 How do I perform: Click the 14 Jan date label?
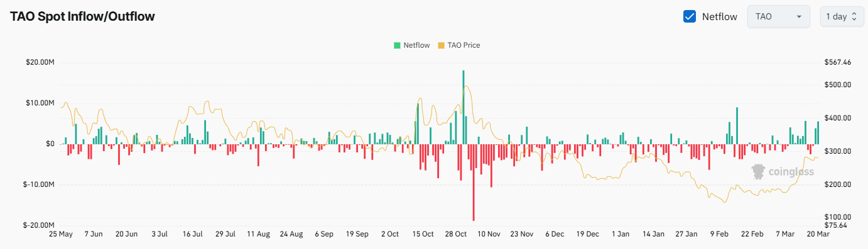tap(653, 234)
